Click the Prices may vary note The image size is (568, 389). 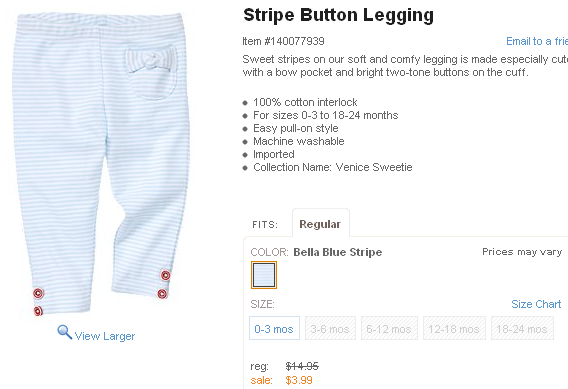522,252
